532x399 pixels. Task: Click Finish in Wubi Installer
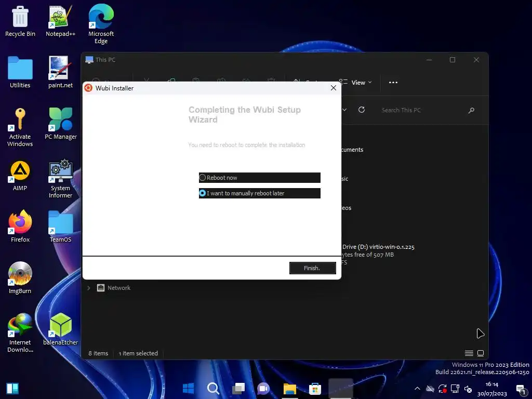312,268
